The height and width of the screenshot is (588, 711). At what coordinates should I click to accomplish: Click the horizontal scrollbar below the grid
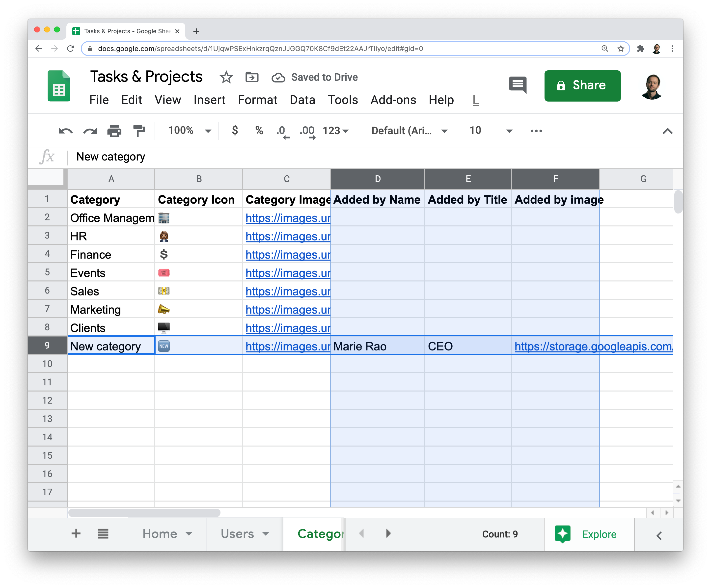tap(144, 513)
